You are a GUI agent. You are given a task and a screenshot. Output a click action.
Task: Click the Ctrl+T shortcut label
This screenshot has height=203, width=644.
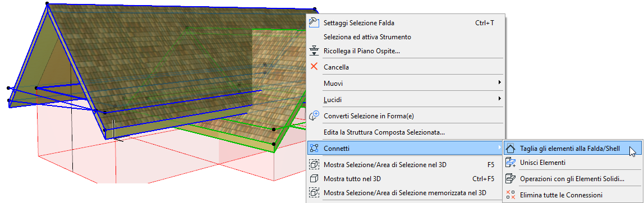[484, 23]
